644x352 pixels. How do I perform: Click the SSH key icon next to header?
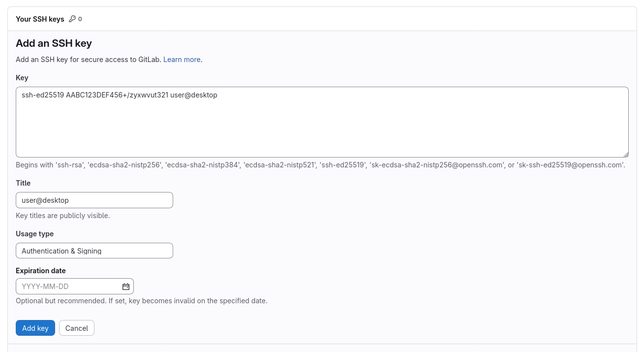pyautogui.click(x=72, y=19)
